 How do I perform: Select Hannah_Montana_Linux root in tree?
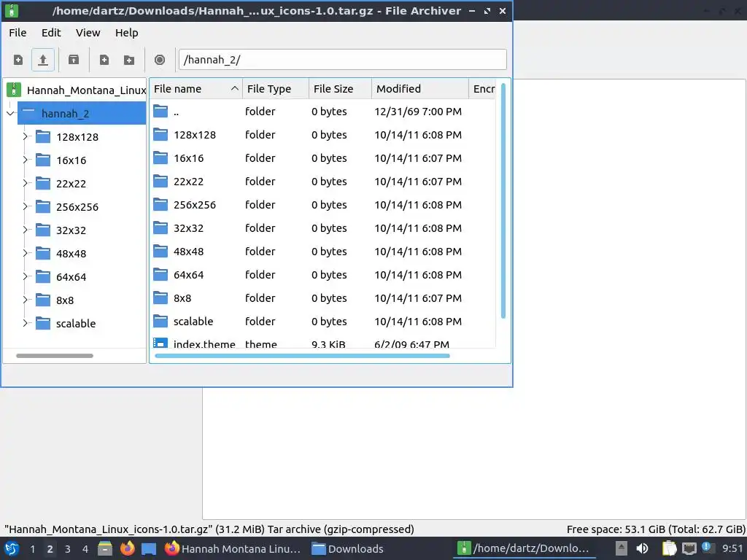86,90
